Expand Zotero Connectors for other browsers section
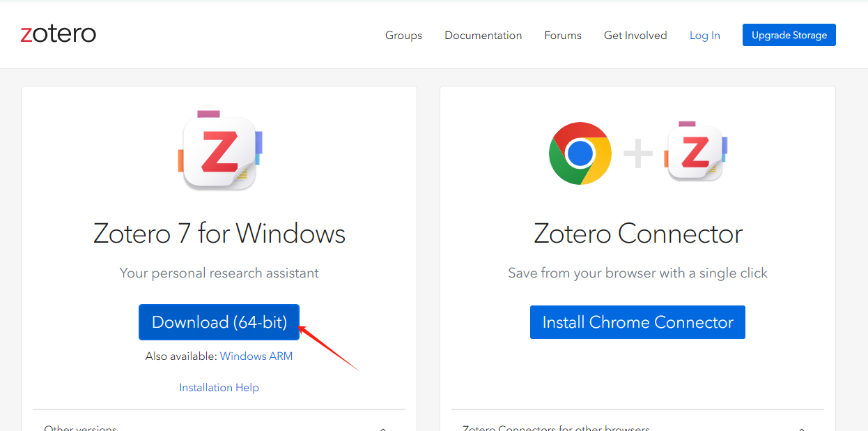Image resolution: width=868 pixels, height=431 pixels. (637, 427)
